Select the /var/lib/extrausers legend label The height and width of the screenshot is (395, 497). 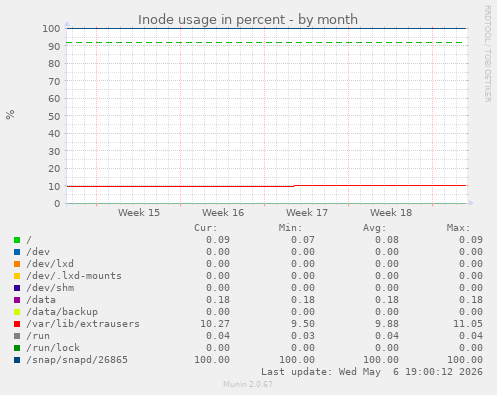pyautogui.click(x=83, y=324)
